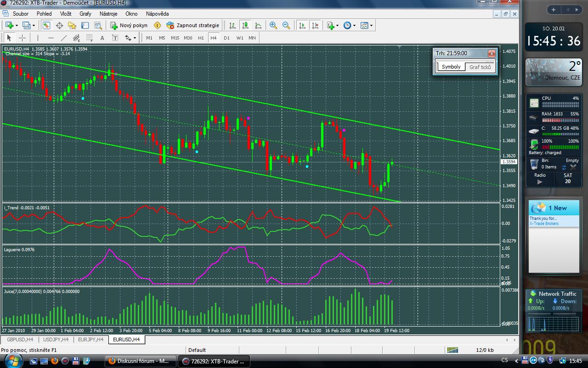
Task: Select the Fibonacci retracement tool
Action: pyautogui.click(x=89, y=38)
